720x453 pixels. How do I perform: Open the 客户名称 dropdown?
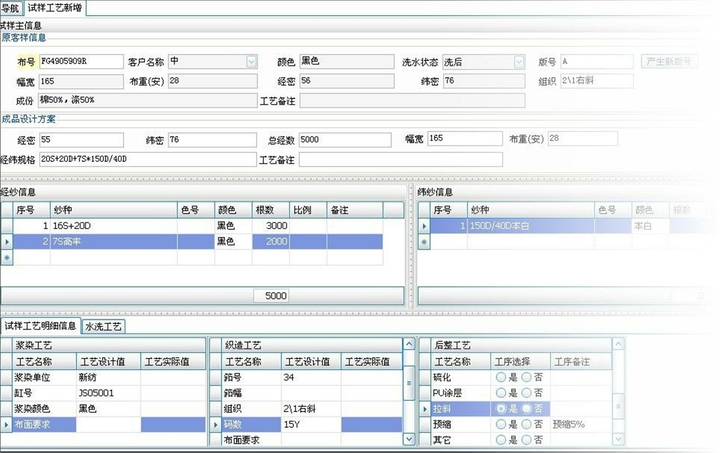click(x=250, y=62)
